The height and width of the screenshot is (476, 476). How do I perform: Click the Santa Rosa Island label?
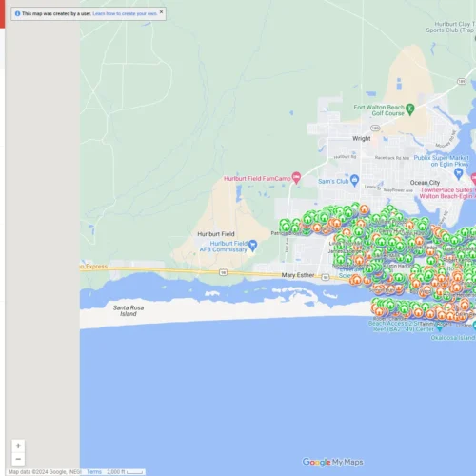(x=129, y=310)
